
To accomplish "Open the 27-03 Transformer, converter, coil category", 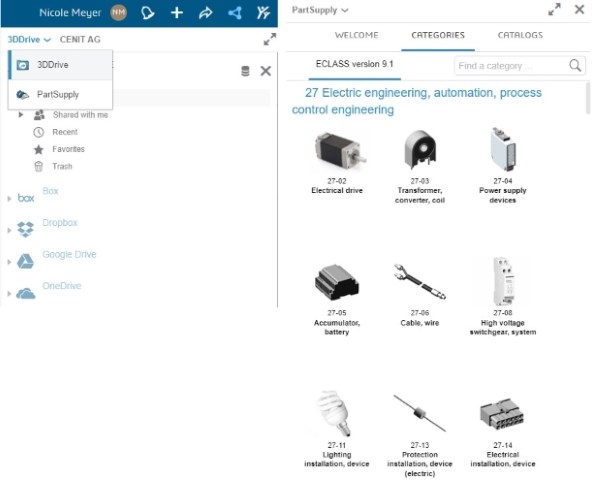I will 420,166.
